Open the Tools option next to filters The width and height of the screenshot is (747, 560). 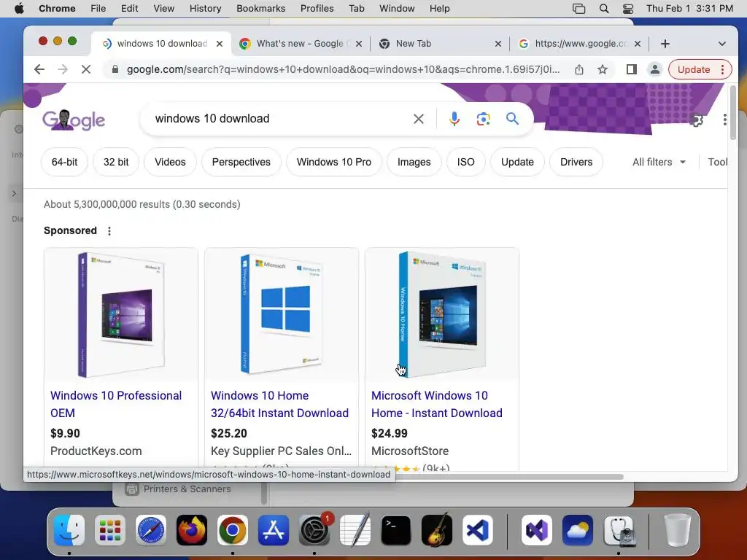click(718, 162)
